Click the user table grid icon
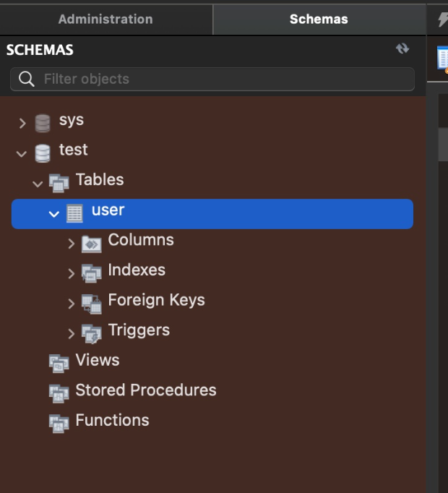Viewport: 448px width, 493px height. (74, 213)
